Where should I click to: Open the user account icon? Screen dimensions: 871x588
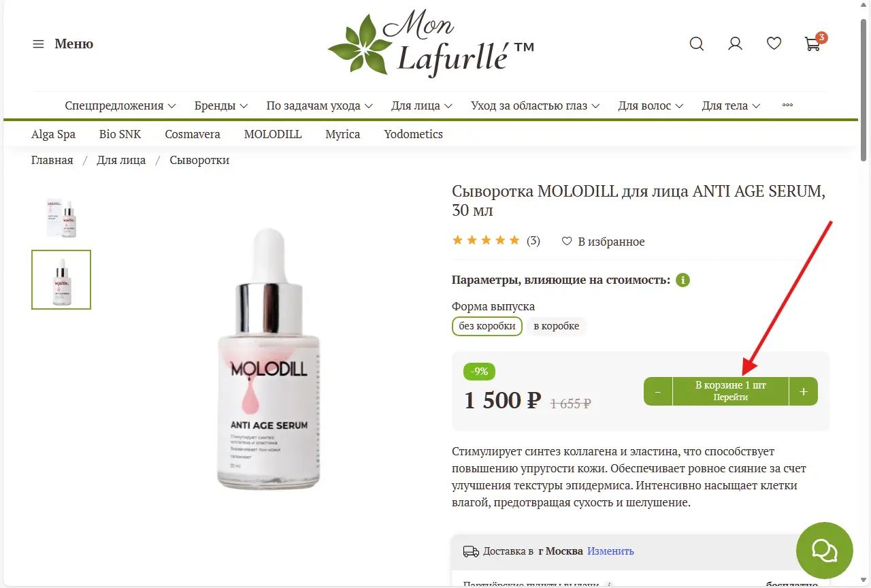pyautogui.click(x=735, y=44)
